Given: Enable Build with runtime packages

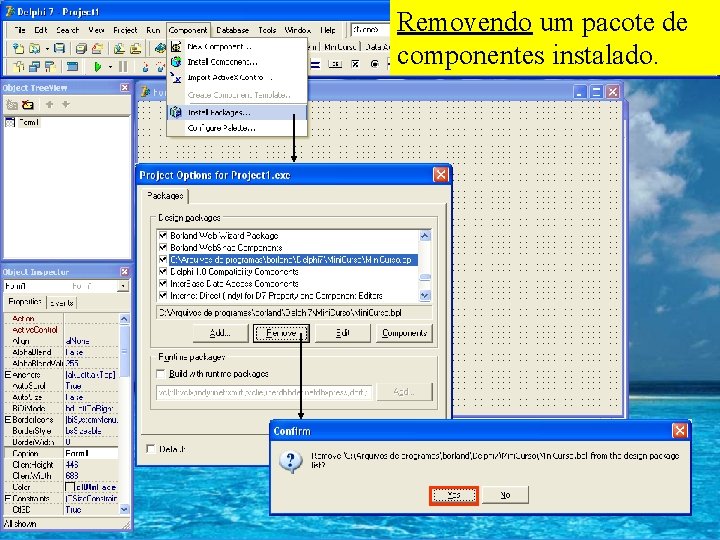Looking at the screenshot, I should (161, 374).
